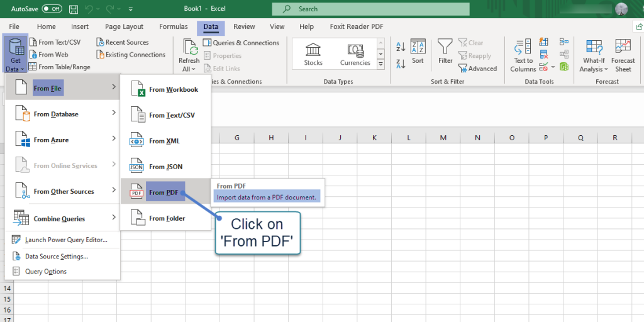Toggle the AutoSave switch
The image size is (644, 322).
(52, 9)
